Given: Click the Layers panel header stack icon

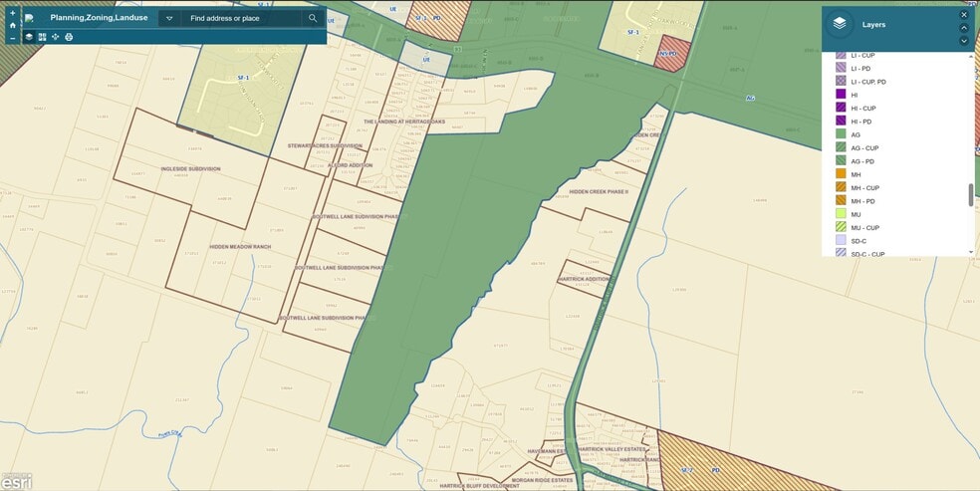Looking at the screenshot, I should (x=841, y=24).
